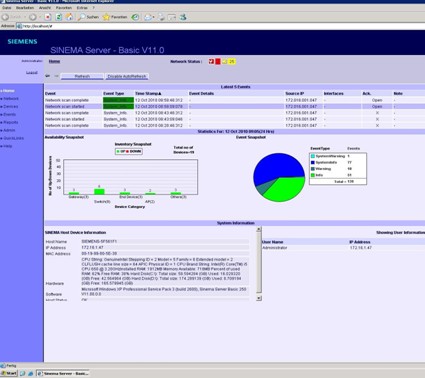
Task: Click the Home breadcrumb link
Action: point(54,61)
